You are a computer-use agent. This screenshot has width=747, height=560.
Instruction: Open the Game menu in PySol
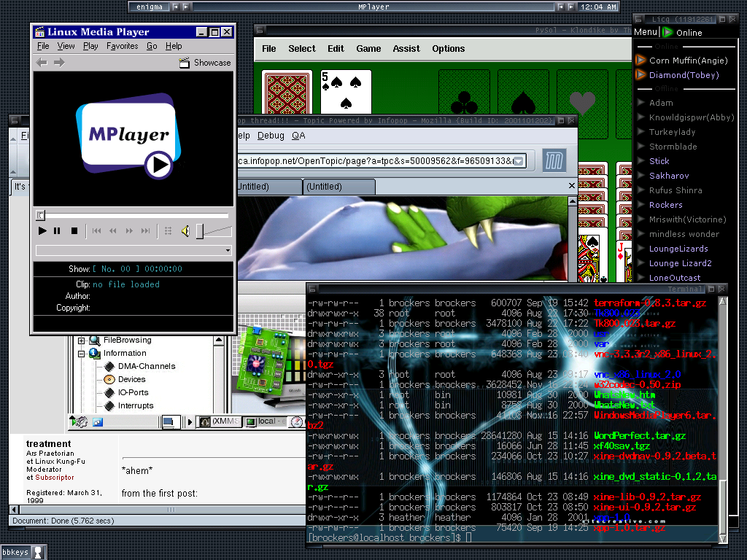coord(368,49)
